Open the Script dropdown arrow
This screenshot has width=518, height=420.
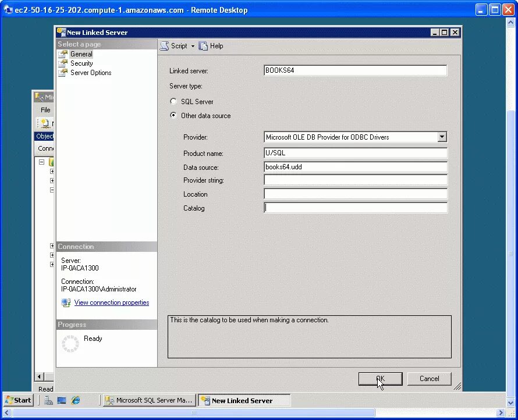coord(193,46)
